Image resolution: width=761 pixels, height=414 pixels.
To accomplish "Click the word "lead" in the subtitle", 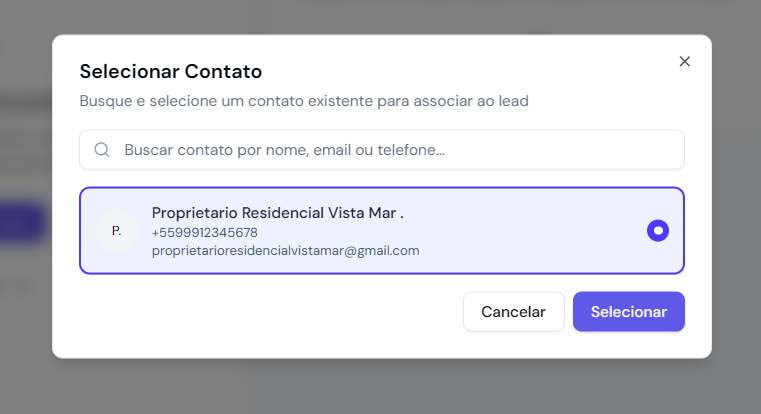I will (x=513, y=101).
